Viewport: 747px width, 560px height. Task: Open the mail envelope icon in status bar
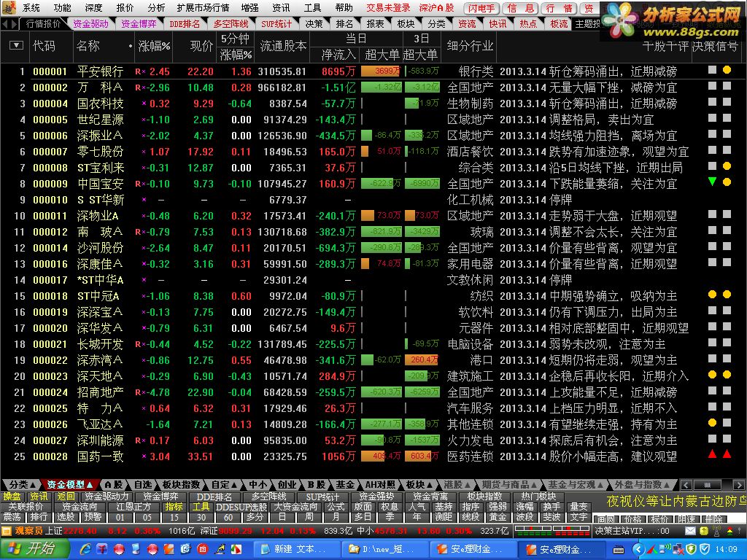tap(690, 531)
